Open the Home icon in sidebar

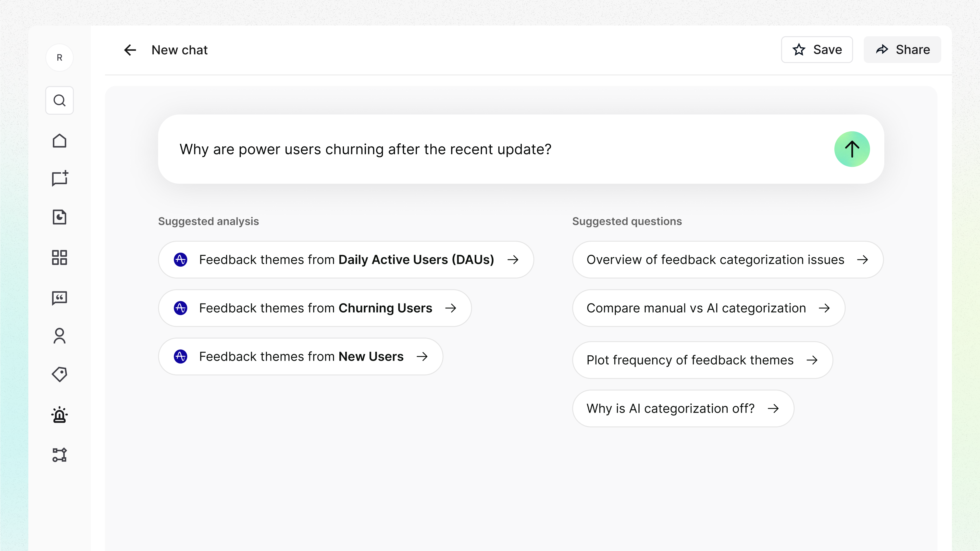click(59, 141)
